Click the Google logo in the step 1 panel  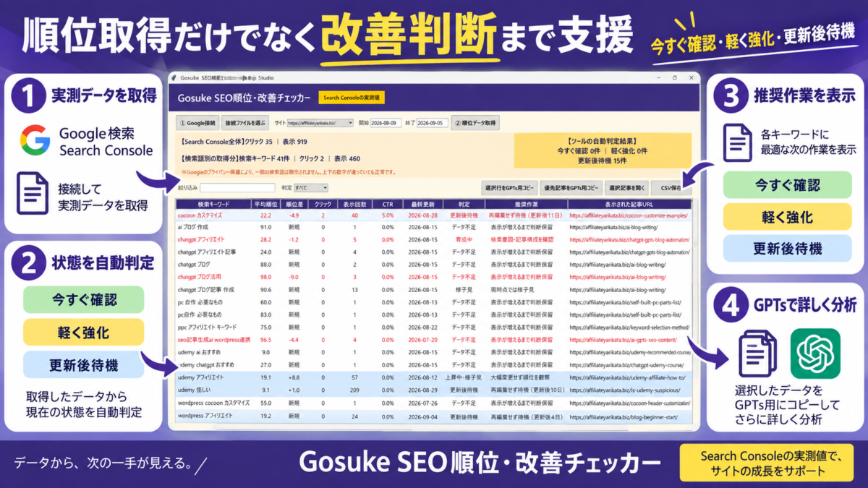(35, 140)
